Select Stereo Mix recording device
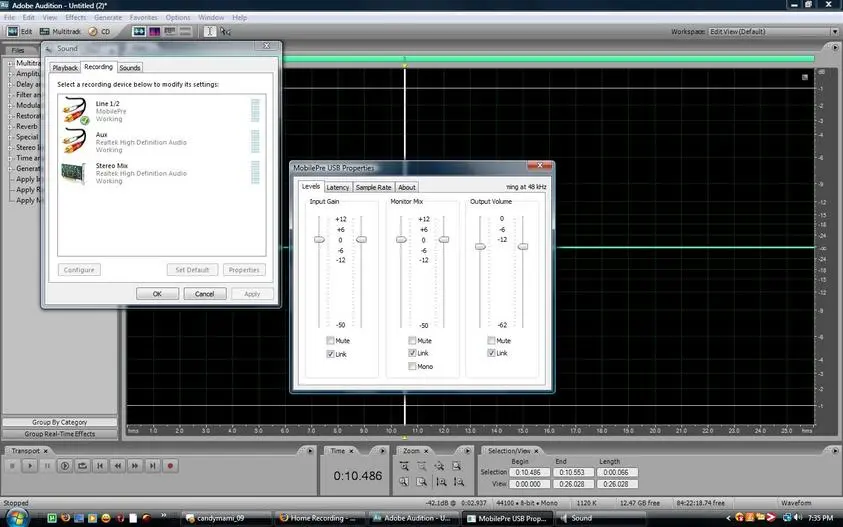The image size is (843, 527). tap(161, 173)
